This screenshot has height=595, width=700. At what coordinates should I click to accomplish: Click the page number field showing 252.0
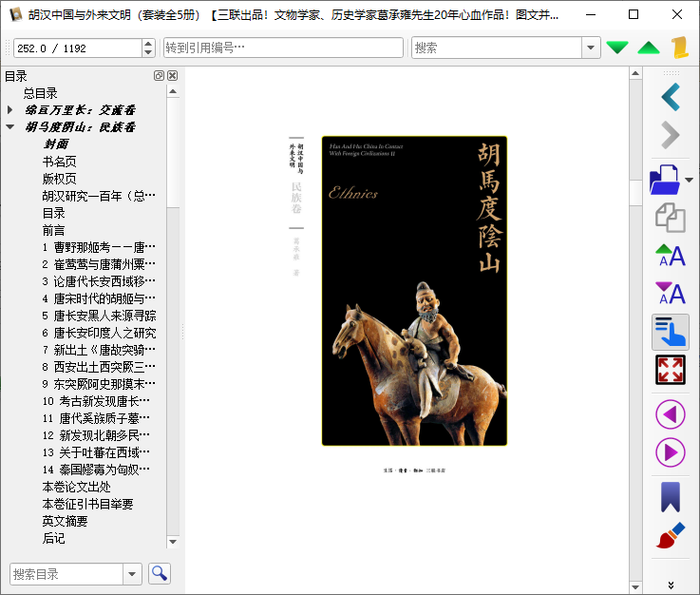click(x=78, y=48)
